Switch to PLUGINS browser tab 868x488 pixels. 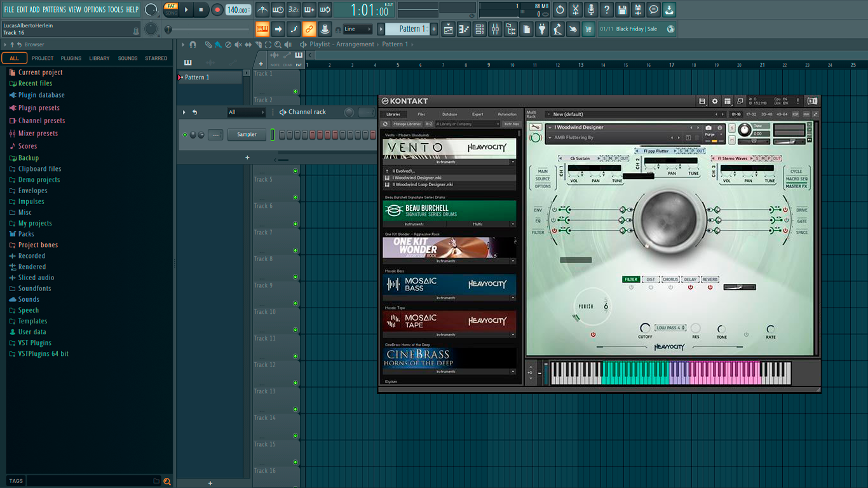click(71, 58)
